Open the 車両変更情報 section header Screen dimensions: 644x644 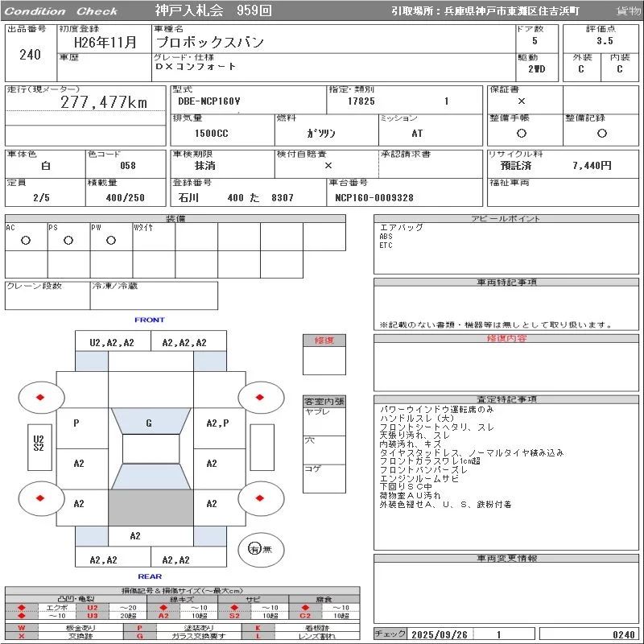tap(507, 558)
